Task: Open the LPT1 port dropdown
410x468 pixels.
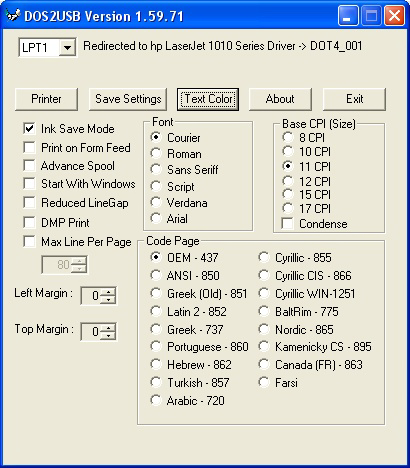Action: [x=67, y=48]
